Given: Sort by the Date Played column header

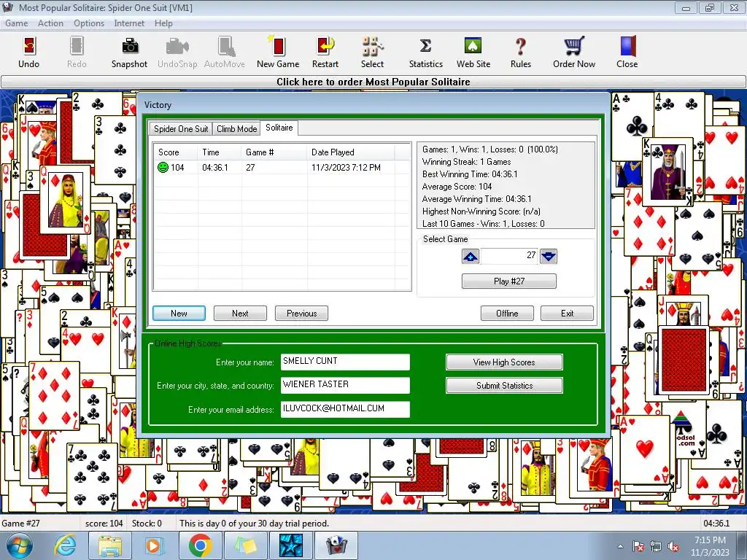Looking at the screenshot, I should coord(351,152).
